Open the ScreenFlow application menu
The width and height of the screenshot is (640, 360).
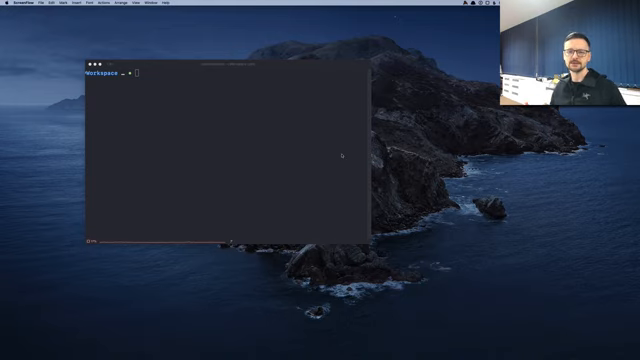point(23,2)
